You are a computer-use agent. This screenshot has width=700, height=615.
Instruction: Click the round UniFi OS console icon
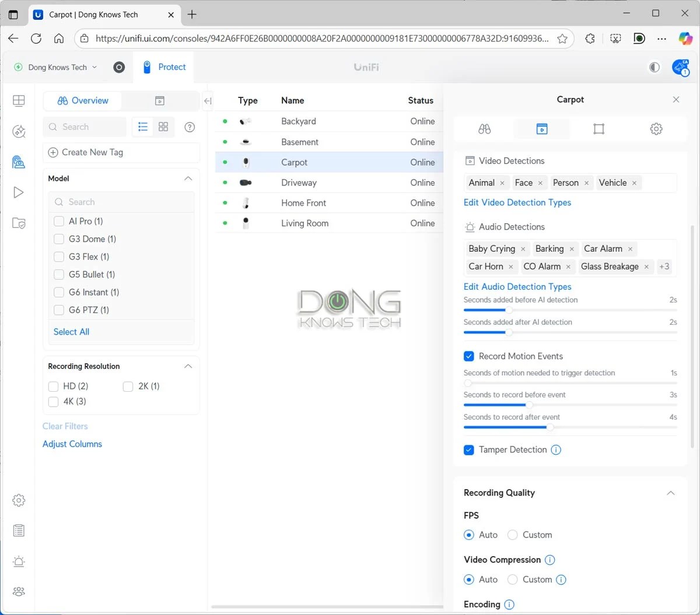[x=119, y=67]
